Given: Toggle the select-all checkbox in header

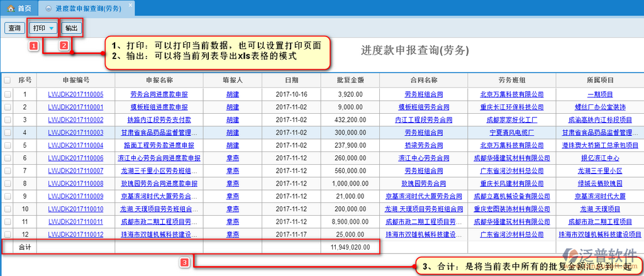Looking at the screenshot, I should tap(8, 80).
